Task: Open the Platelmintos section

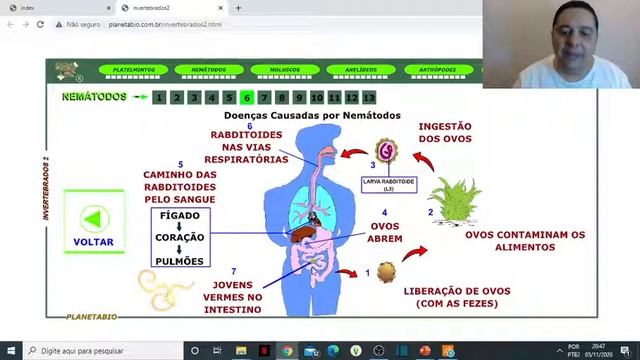Action: point(133,70)
